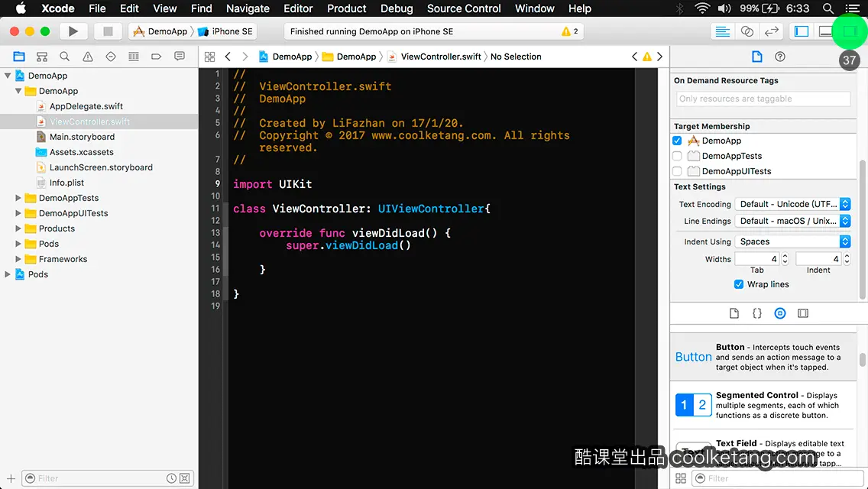Show the 2 warnings in activity bar
Screen dimensions: 868x489
[570, 31]
